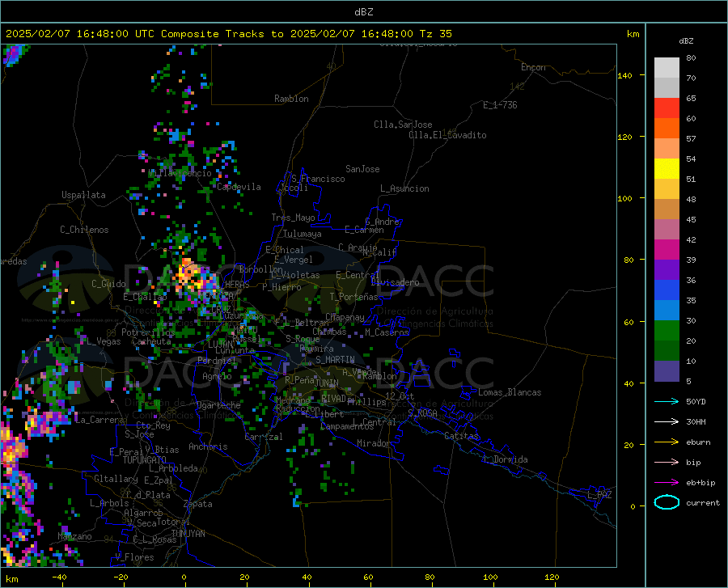Click the 'km' label beside the horizontal axis

(x=11, y=579)
